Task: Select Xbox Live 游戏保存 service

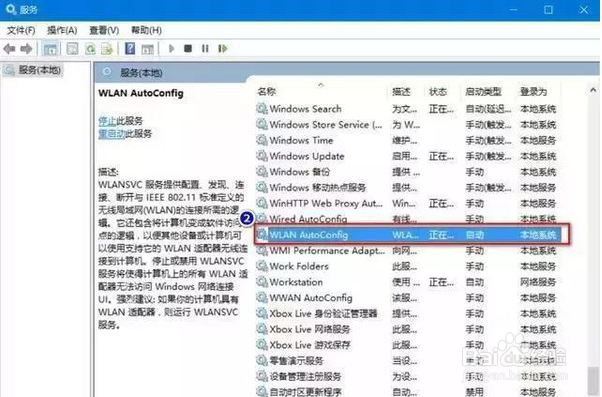Action: 407,345
